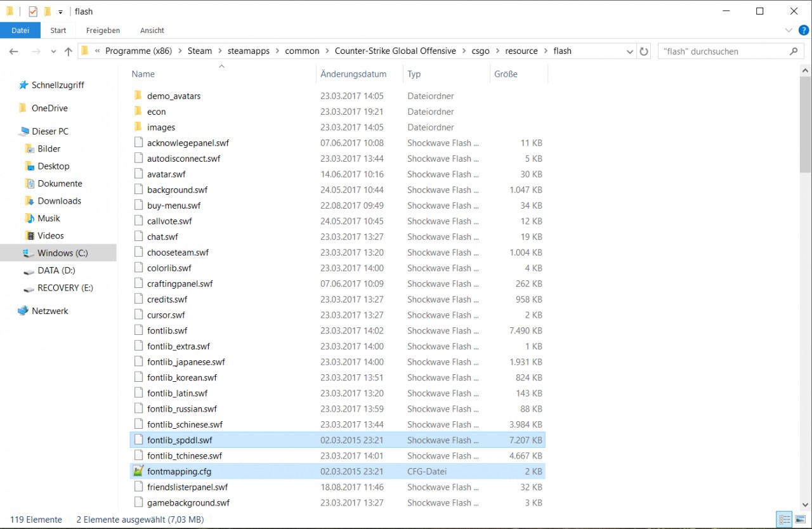Sort by the Typ column header

coord(414,74)
